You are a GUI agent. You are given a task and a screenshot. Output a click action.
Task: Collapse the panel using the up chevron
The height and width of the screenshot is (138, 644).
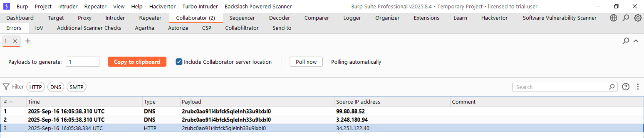[x=636, y=41]
